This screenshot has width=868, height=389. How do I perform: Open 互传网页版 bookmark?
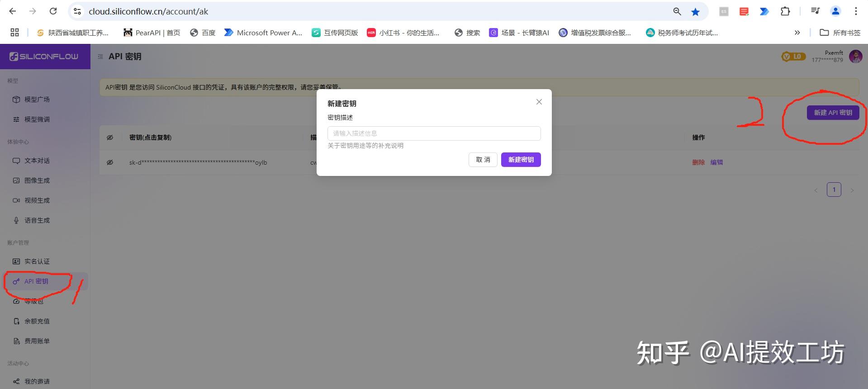click(335, 33)
